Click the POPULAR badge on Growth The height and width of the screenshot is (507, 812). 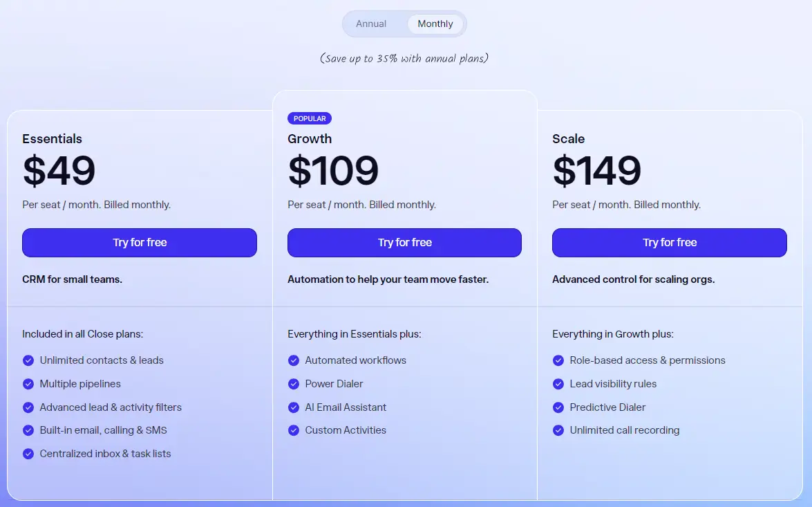click(x=310, y=118)
